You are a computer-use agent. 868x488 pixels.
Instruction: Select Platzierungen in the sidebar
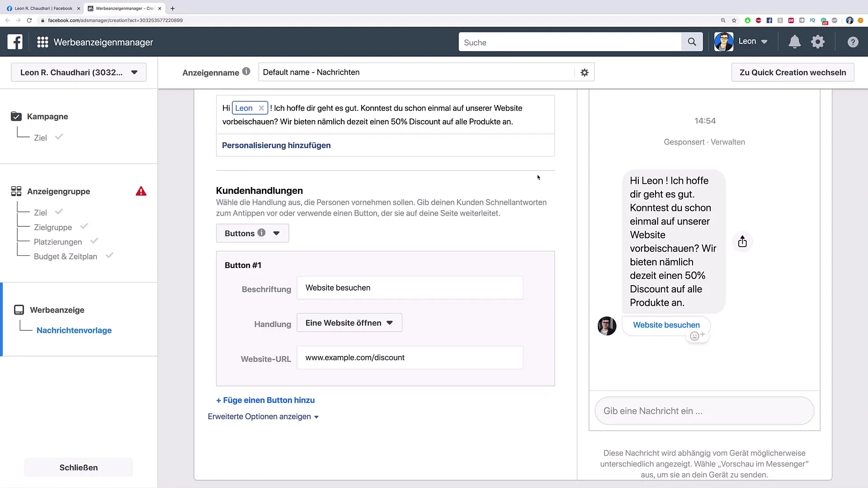coord(58,242)
